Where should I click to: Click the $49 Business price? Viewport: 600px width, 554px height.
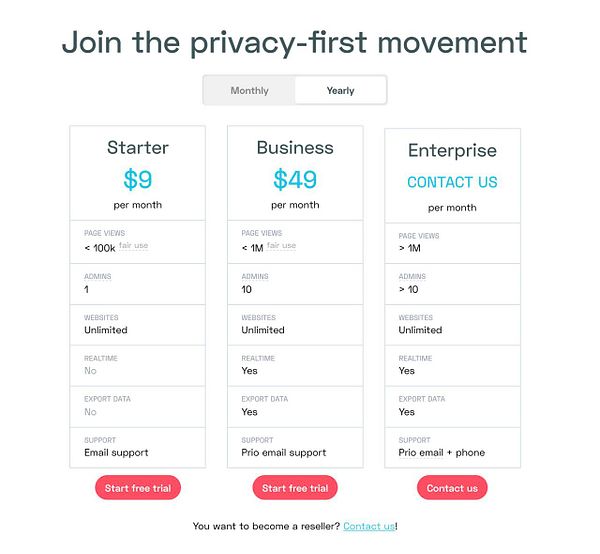point(295,180)
